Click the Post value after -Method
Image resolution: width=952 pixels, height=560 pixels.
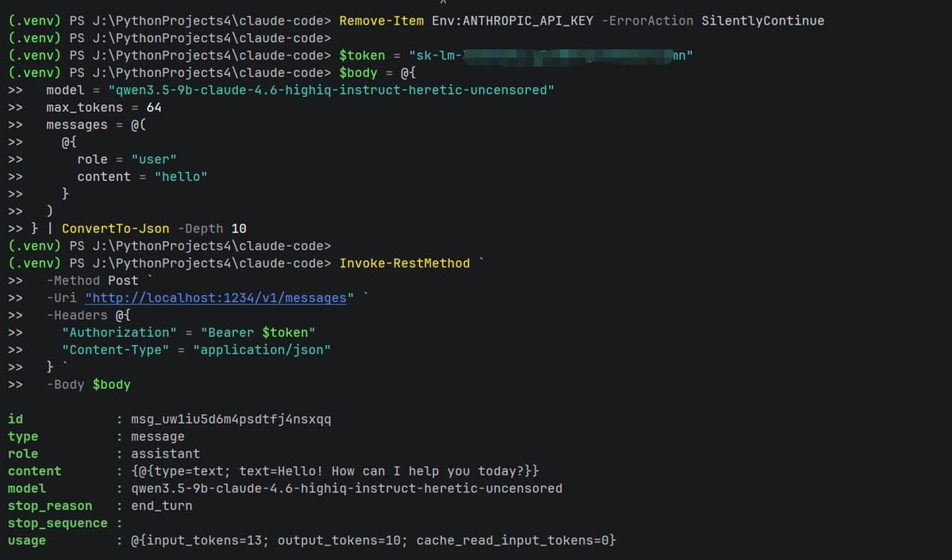(123, 281)
